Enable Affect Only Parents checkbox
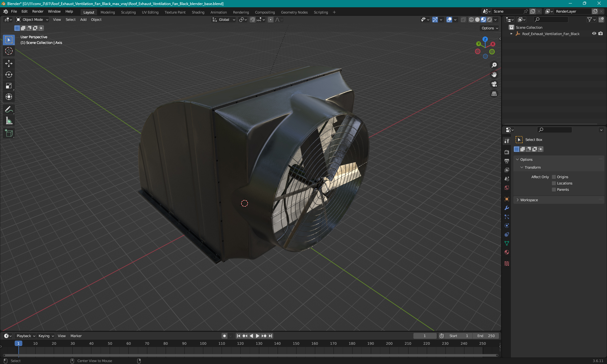Viewport: 607px width, 364px height. tap(554, 190)
